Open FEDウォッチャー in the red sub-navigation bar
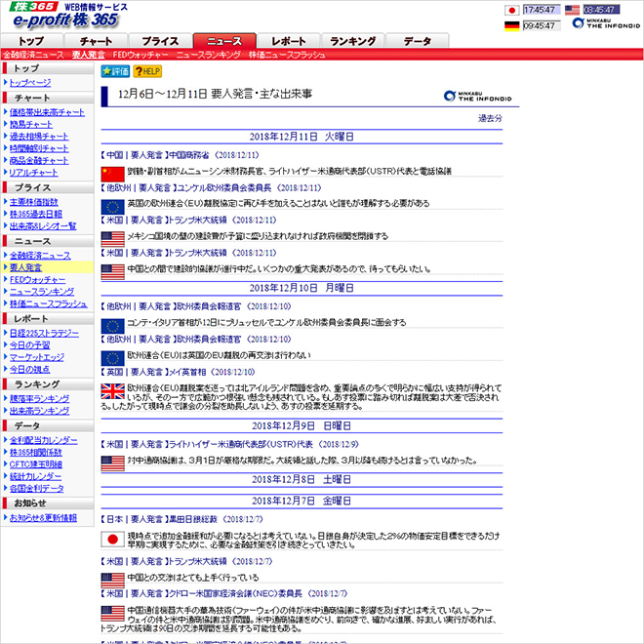Screen dimensions: 644x644 point(141,55)
